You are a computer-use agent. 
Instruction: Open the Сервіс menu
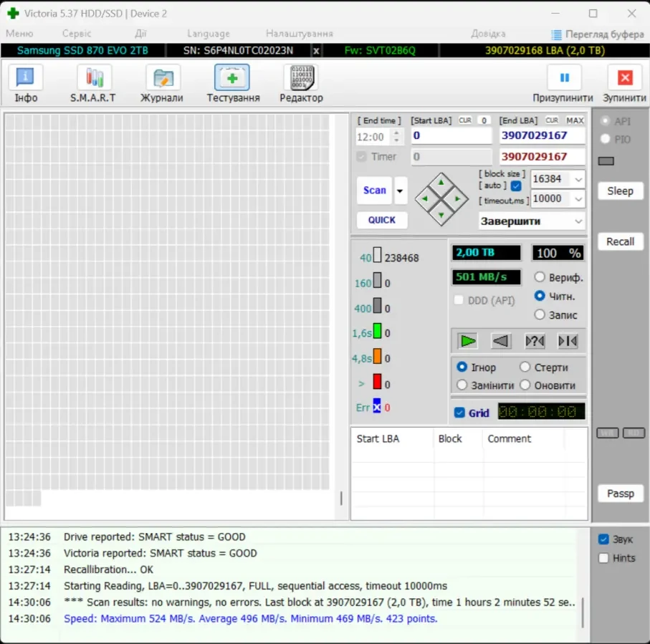pos(77,34)
